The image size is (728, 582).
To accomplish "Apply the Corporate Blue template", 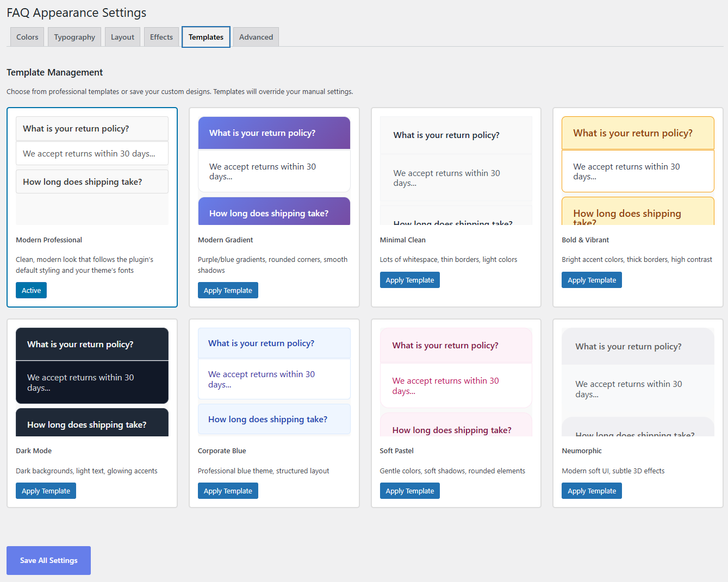I will point(228,491).
